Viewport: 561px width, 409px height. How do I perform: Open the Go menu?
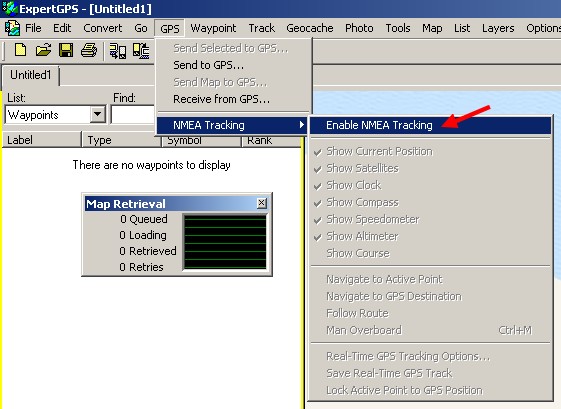[x=141, y=28]
